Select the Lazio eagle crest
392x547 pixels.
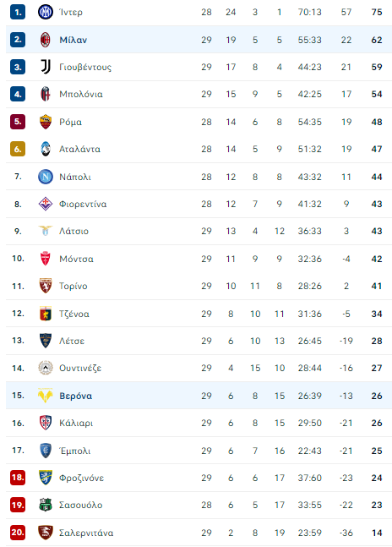point(46,231)
